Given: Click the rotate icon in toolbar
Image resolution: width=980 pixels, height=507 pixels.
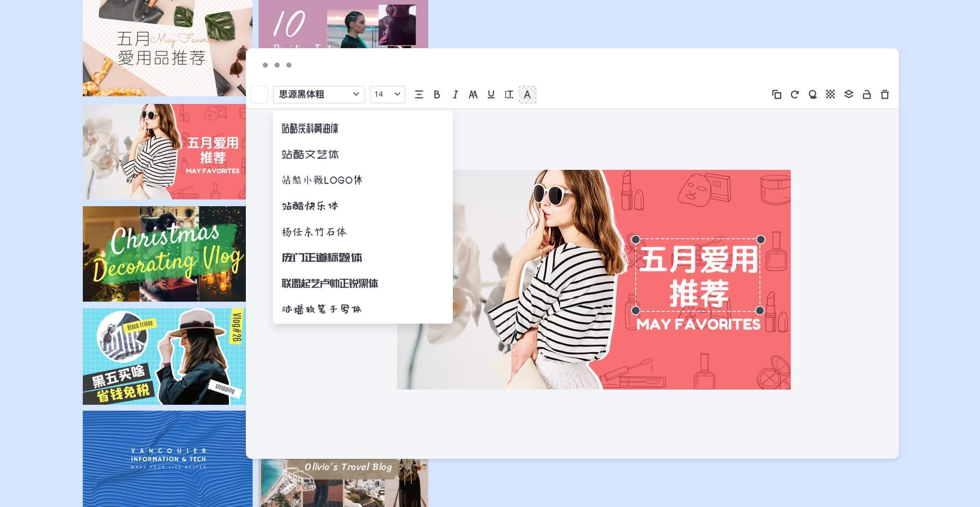Looking at the screenshot, I should [x=795, y=95].
